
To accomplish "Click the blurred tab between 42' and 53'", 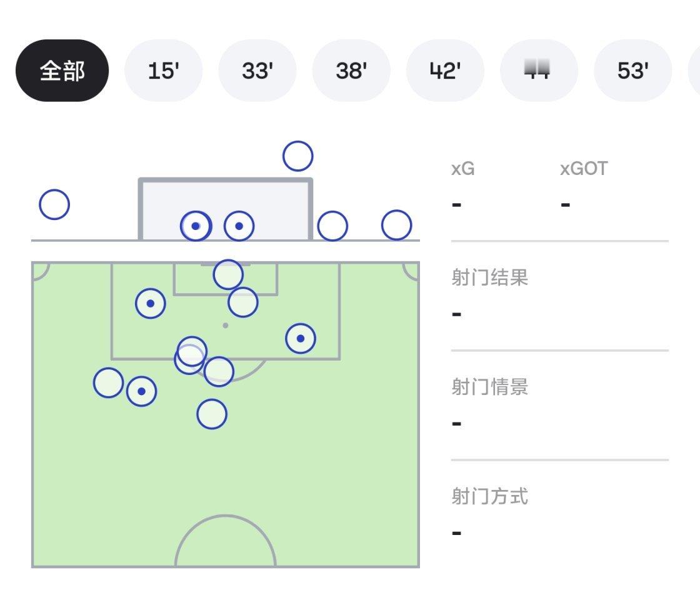I will pyautogui.click(x=539, y=71).
